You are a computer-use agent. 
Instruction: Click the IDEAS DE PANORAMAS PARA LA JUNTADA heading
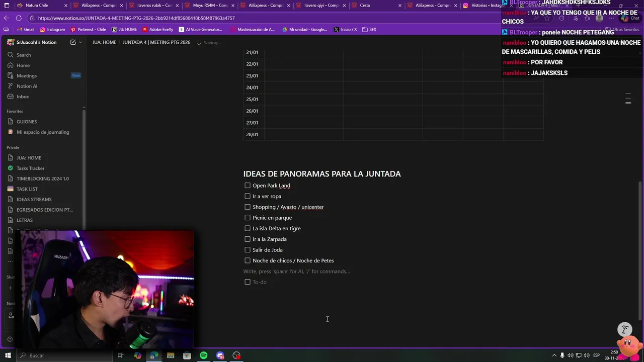[x=322, y=174]
